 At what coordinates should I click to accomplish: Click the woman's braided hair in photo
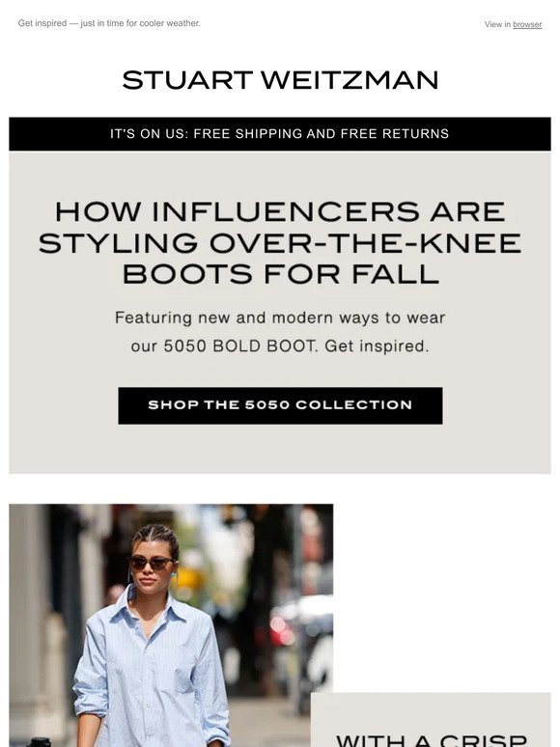[x=155, y=537]
